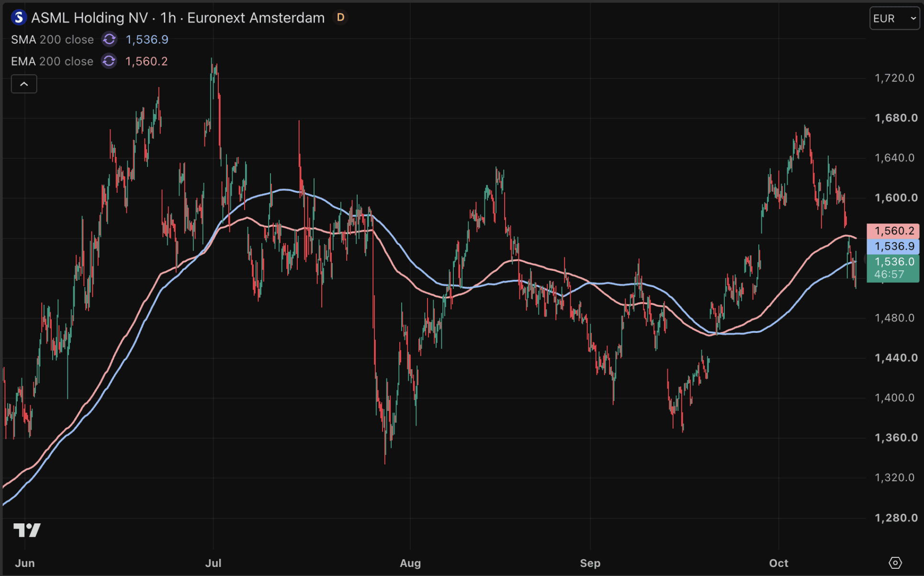Select the SMA 200 close indicator label
The height and width of the screenshot is (576, 924).
coord(53,40)
